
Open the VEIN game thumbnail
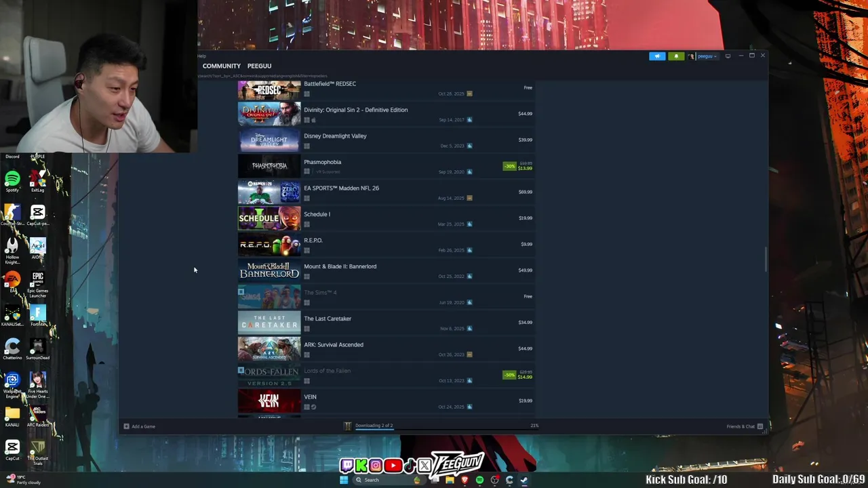click(x=269, y=401)
